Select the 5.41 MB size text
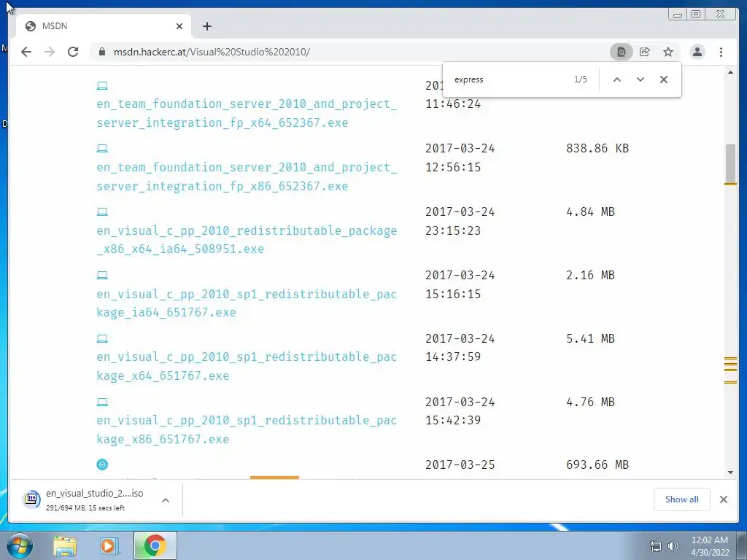 pyautogui.click(x=590, y=338)
